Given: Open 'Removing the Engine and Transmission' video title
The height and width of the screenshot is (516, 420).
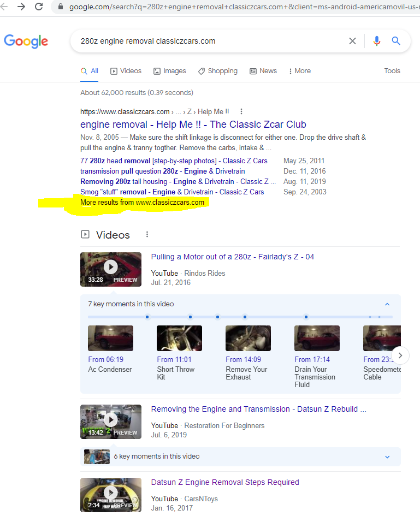Looking at the screenshot, I should [259, 409].
